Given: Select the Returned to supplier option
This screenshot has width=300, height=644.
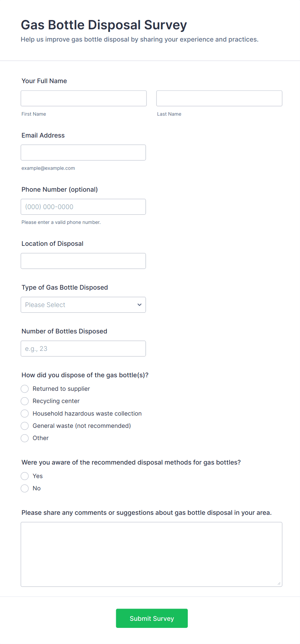Looking at the screenshot, I should pyautogui.click(x=25, y=389).
